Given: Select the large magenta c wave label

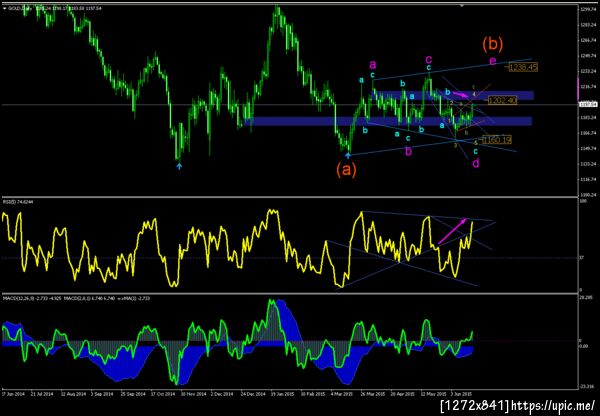Looking at the screenshot, I should 429,59.
